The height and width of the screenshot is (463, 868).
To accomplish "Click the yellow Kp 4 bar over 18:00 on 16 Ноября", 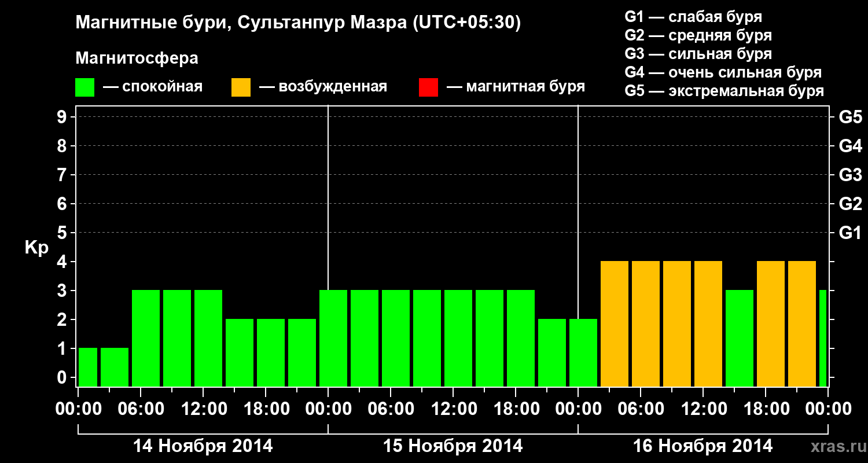I will tap(771, 324).
